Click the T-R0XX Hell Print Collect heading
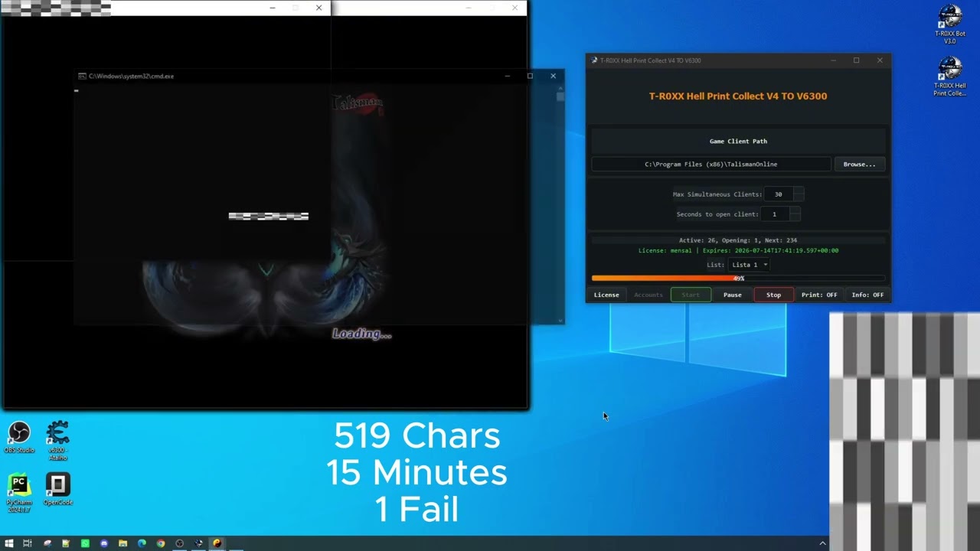980x551 pixels. tap(738, 96)
